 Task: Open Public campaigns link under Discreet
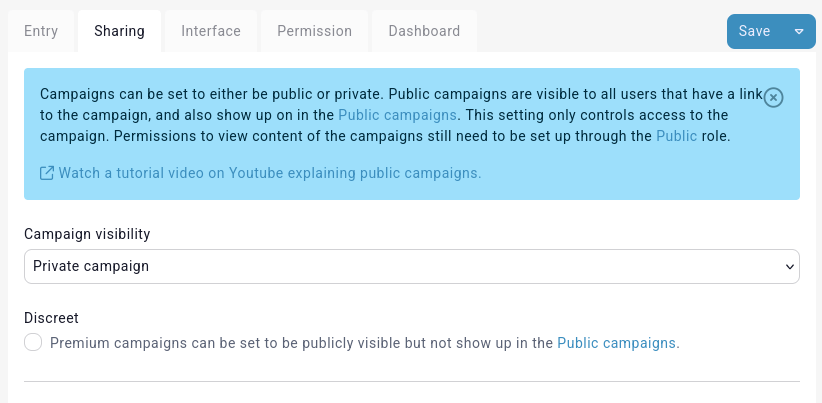pyautogui.click(x=616, y=343)
